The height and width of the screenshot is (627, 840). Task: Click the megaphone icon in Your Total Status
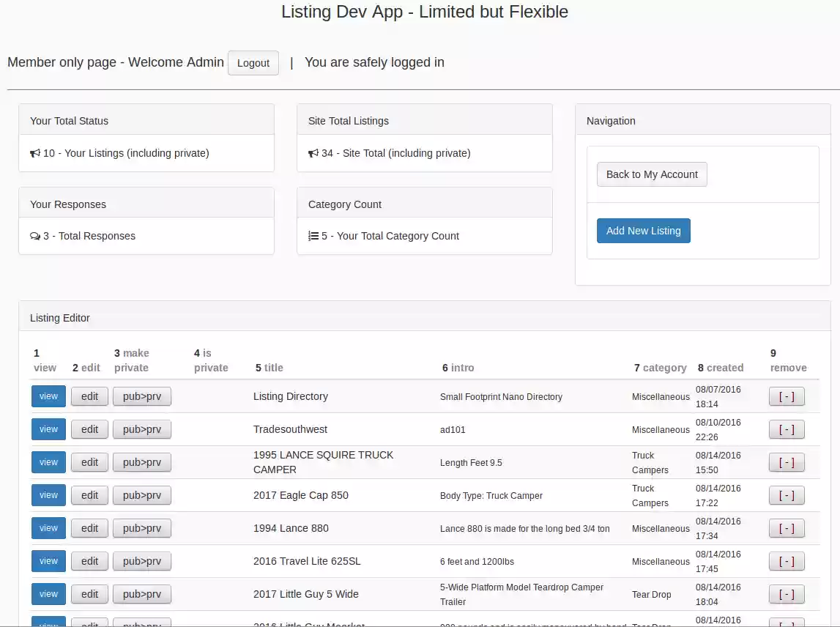[34, 153]
